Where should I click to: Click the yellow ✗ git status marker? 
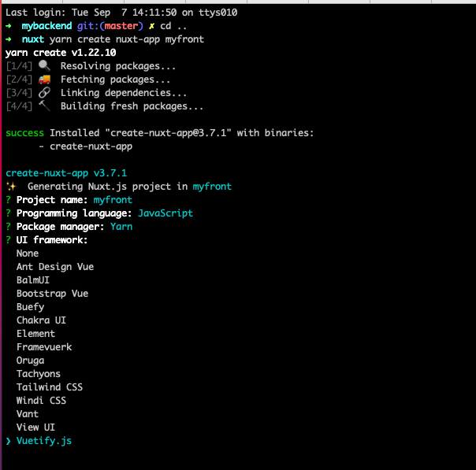point(151,26)
